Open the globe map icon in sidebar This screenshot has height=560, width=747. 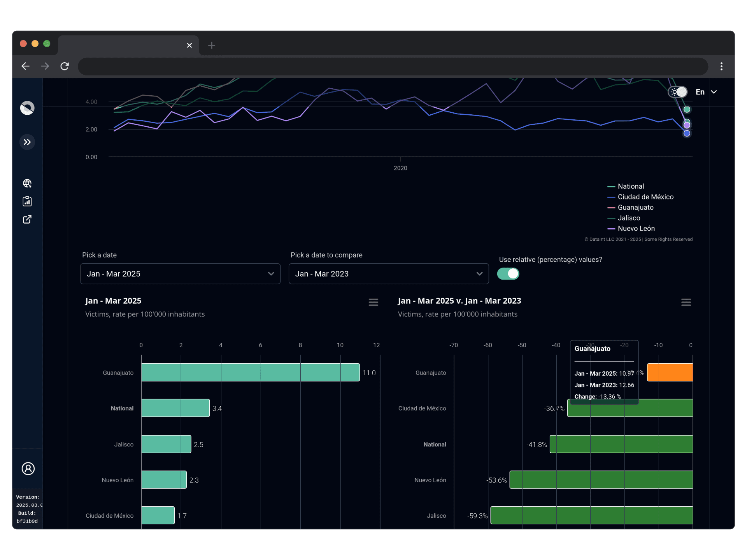click(27, 183)
